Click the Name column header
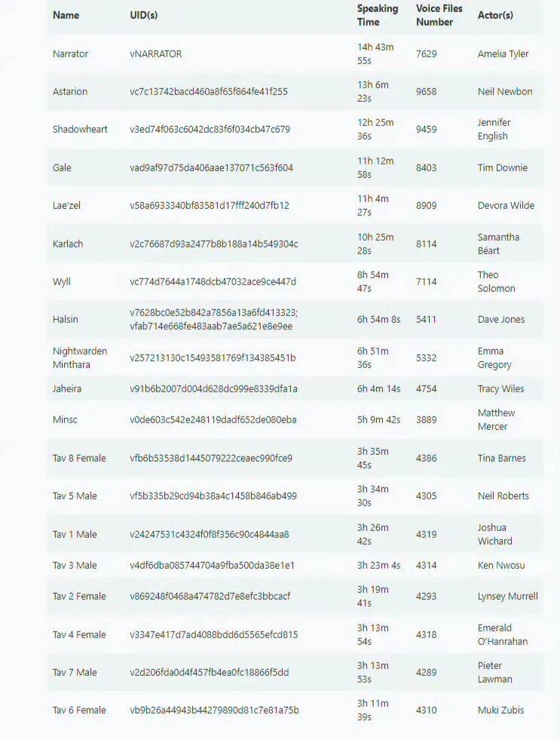Viewport: 560px width, 740px height. coord(66,15)
